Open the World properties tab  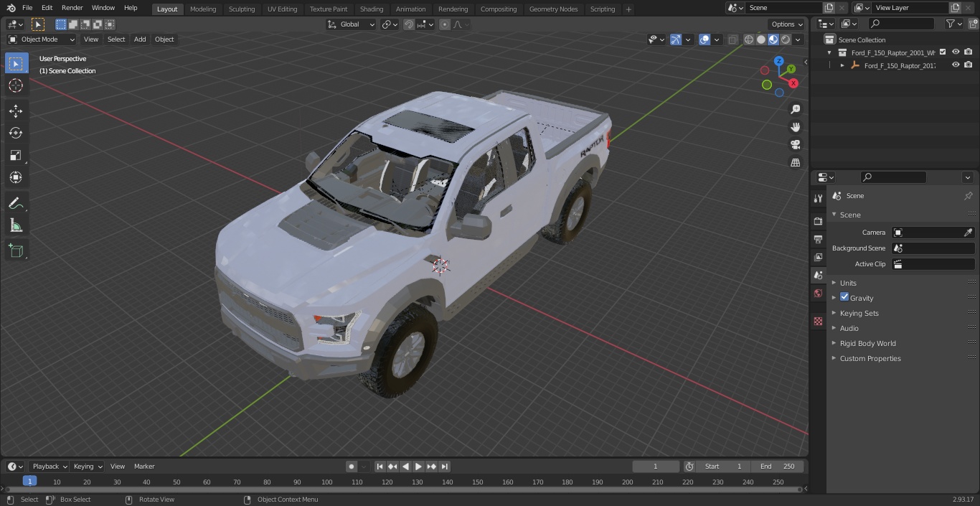[818, 293]
